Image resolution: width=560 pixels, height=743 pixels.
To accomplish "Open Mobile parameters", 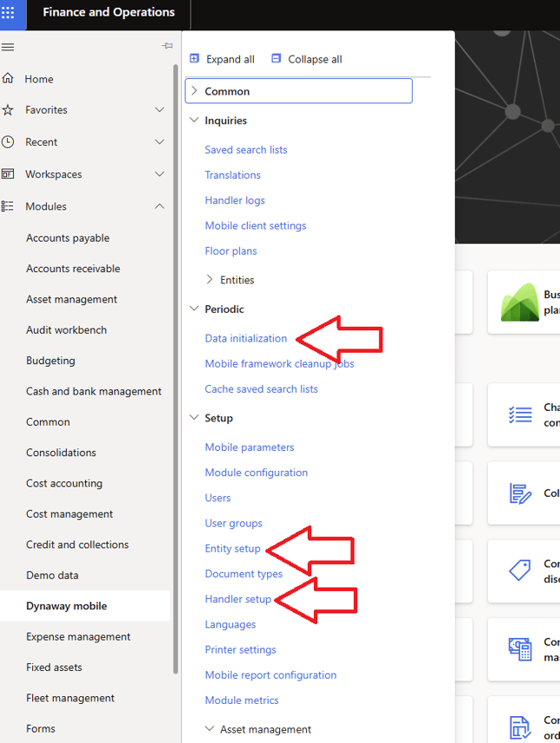I will (x=249, y=447).
